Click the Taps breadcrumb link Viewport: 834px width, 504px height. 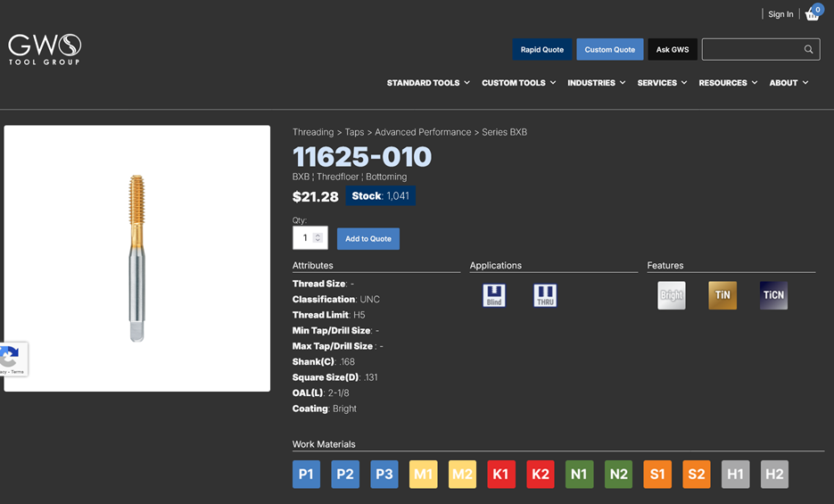point(354,132)
